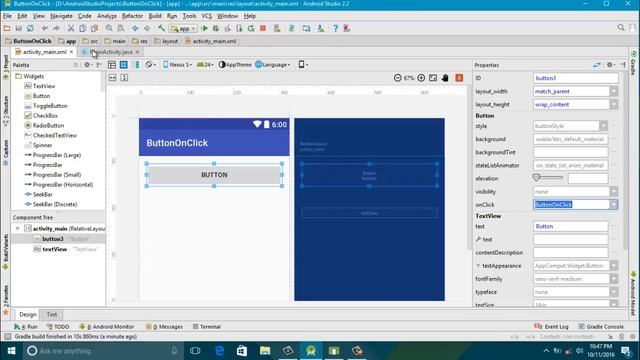Click the view all properties toggle arrows icon

(x=597, y=65)
